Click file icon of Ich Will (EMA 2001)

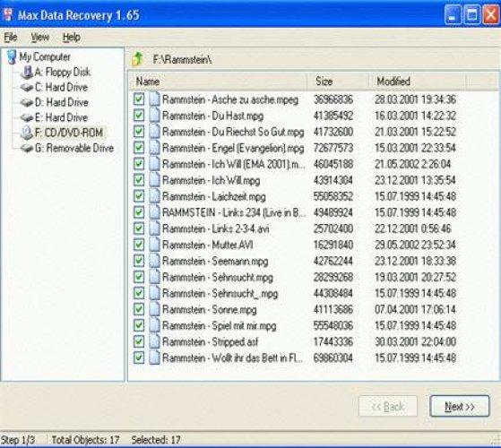pyautogui.click(x=154, y=163)
